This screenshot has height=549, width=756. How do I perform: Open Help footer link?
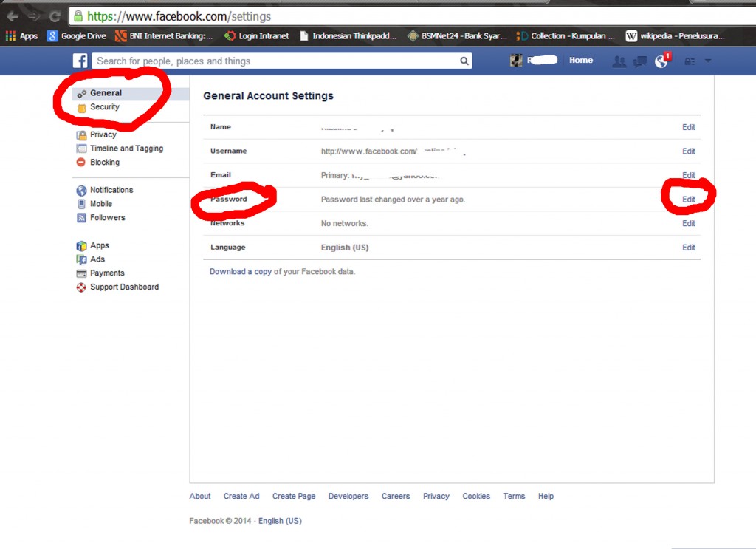(546, 496)
